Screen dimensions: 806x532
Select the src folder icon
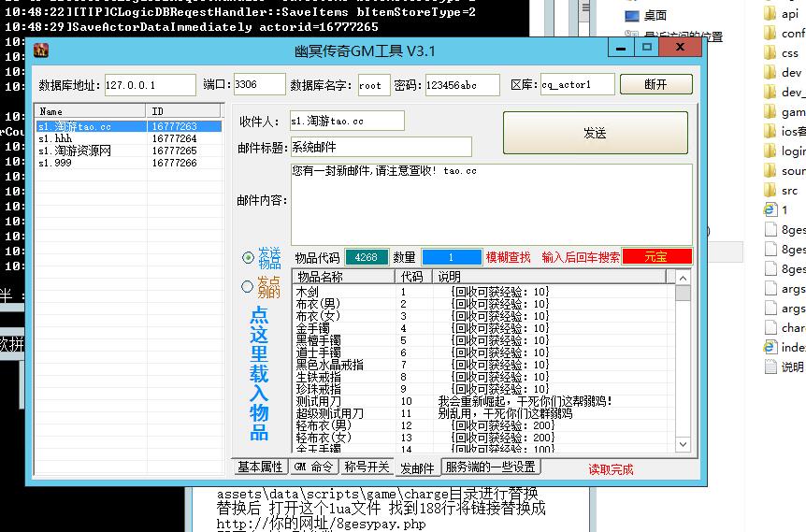click(x=769, y=191)
